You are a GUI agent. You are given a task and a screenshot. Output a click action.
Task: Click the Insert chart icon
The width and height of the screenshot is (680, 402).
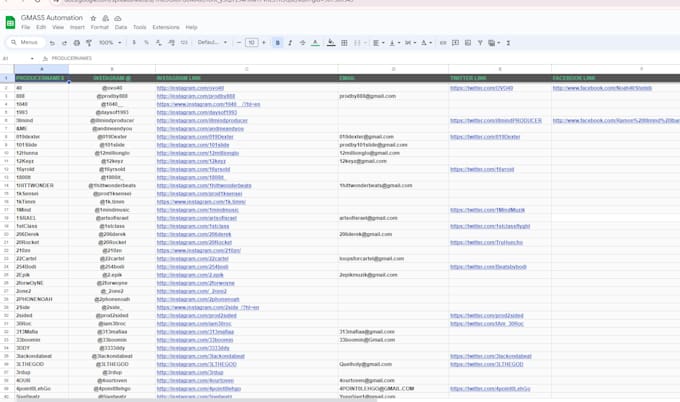[x=468, y=42]
